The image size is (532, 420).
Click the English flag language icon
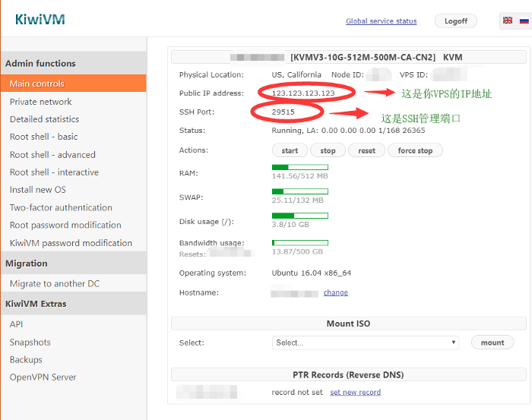[x=508, y=21]
